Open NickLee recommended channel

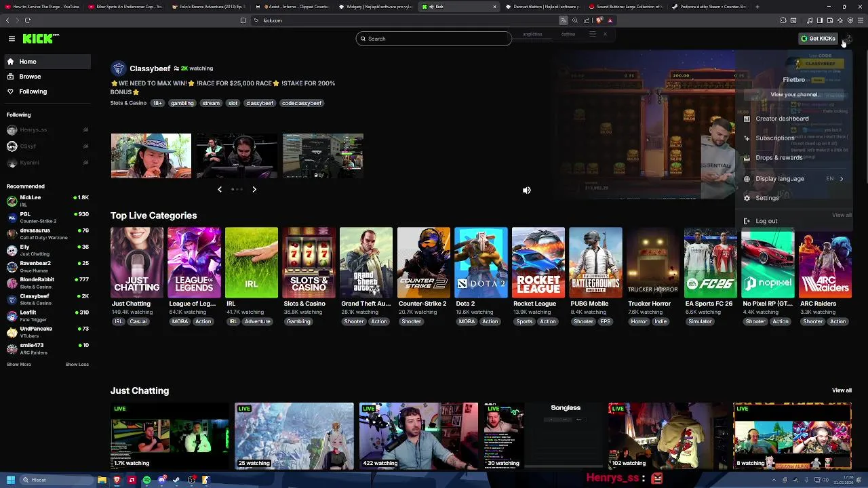pos(47,201)
